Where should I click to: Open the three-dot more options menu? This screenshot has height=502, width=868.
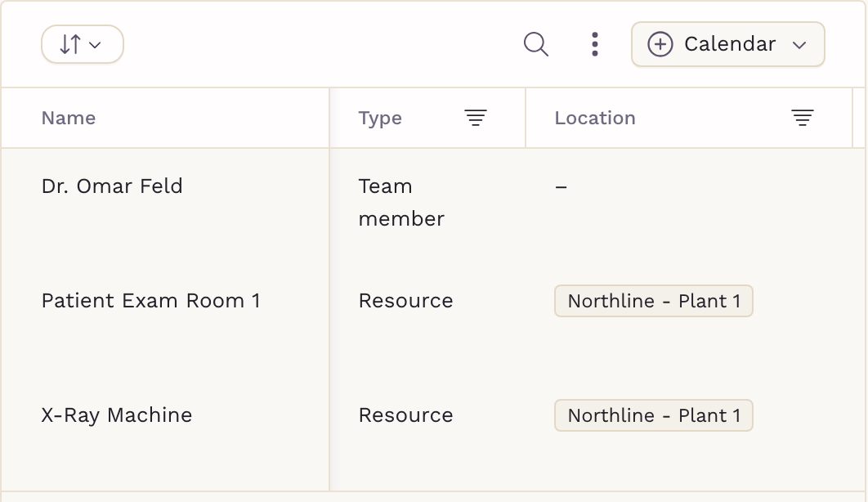click(594, 44)
